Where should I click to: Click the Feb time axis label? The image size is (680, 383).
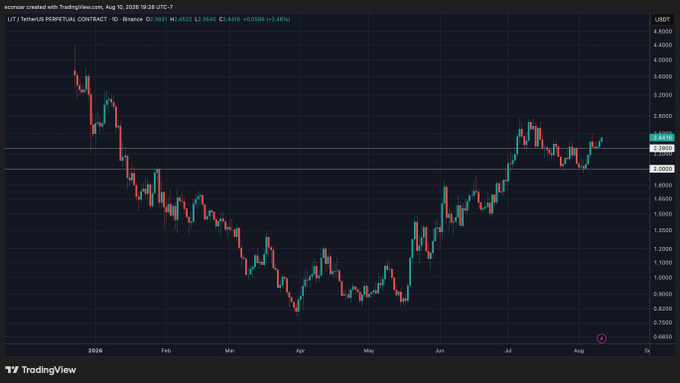tap(166, 350)
